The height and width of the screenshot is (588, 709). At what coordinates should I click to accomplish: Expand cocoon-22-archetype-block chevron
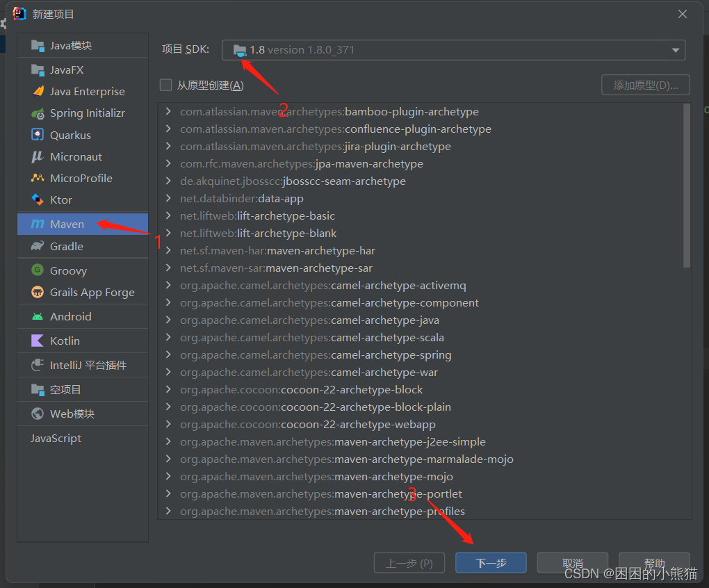point(168,389)
